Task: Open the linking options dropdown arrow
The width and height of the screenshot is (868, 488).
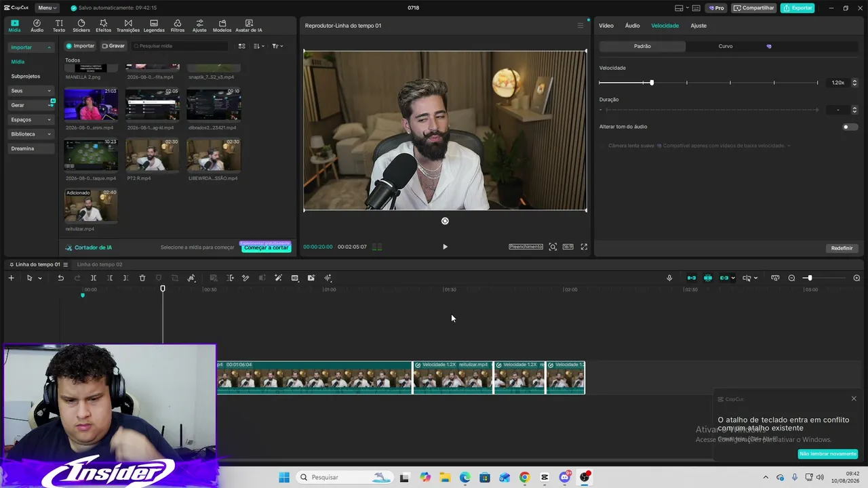Action: point(733,278)
